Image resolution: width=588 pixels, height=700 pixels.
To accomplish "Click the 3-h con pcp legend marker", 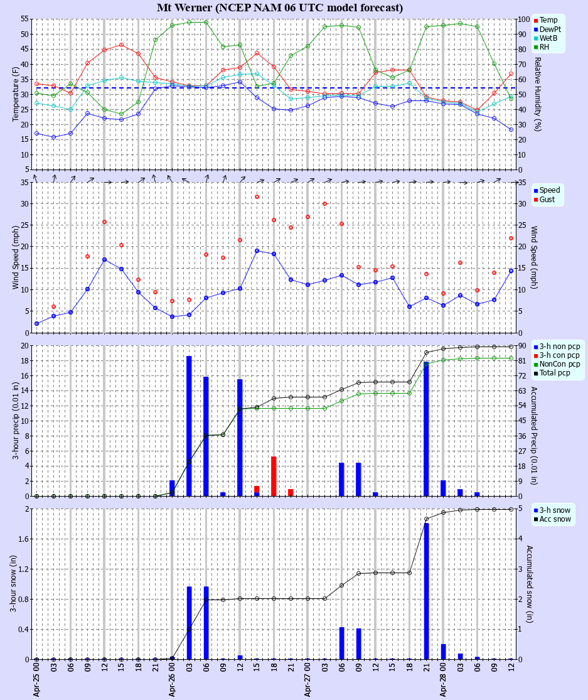I will click(536, 355).
